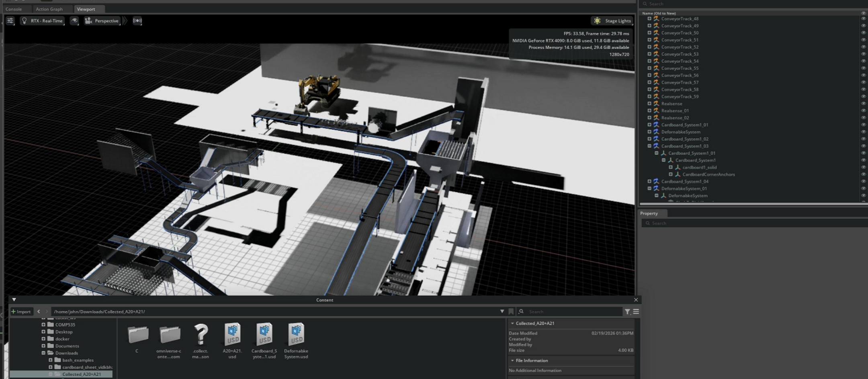Open the viewport eye display menu
Screen dimensions: 868x379
(74, 20)
